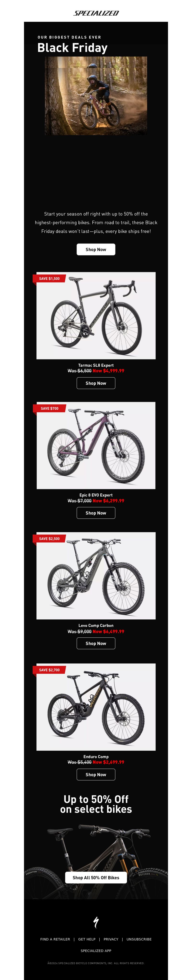Shop Now for Levo Comp Carbon

click(96, 643)
